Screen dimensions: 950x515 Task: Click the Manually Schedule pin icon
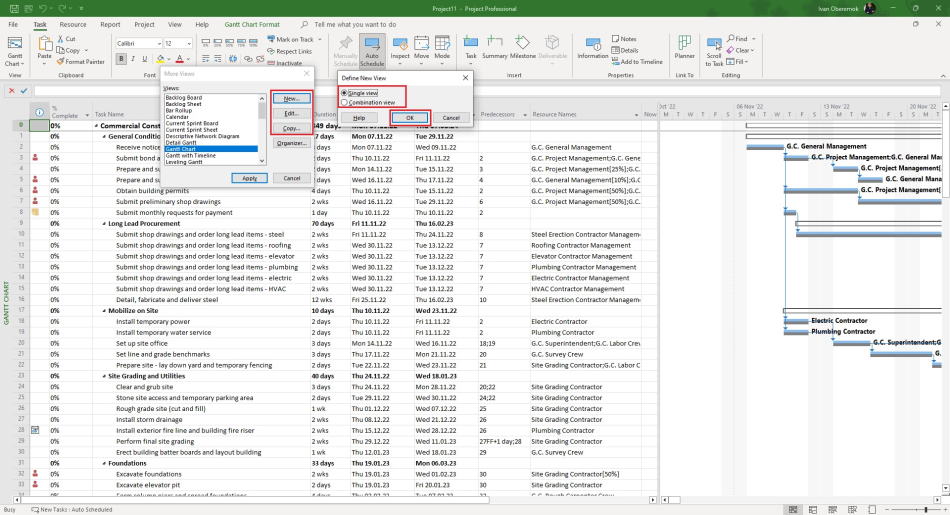(345, 44)
